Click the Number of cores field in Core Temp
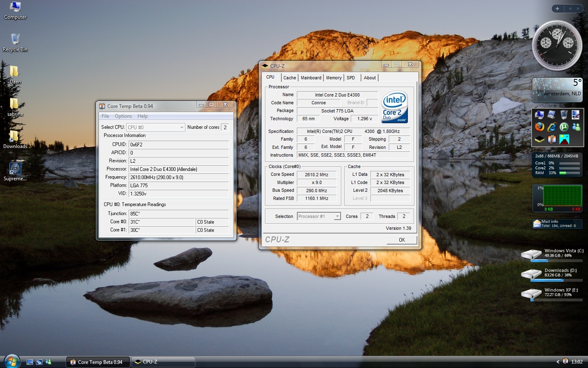 225,127
